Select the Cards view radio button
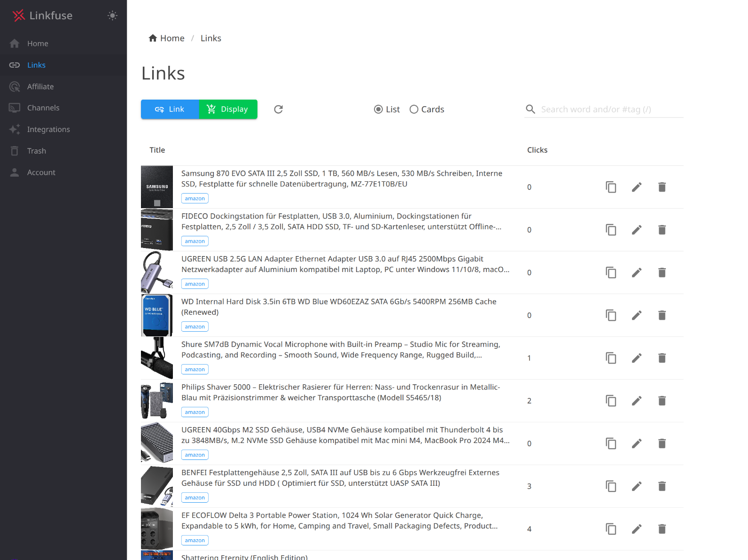This screenshot has width=748, height=560. pos(414,109)
